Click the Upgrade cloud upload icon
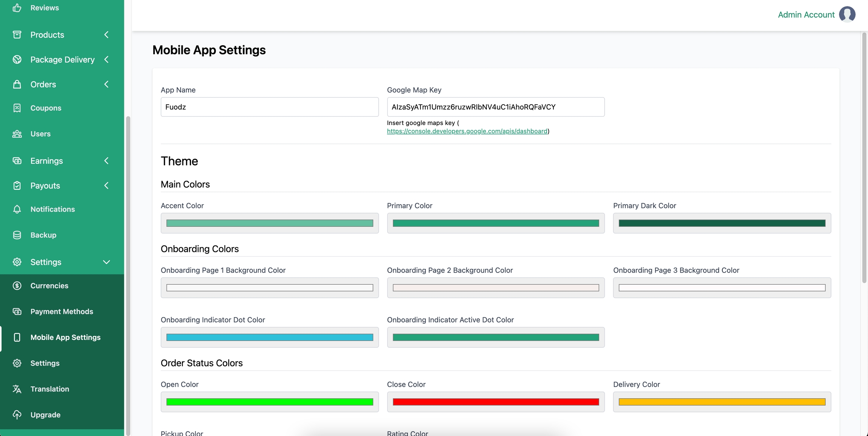Viewport: 868px width, 436px height. coord(17,415)
